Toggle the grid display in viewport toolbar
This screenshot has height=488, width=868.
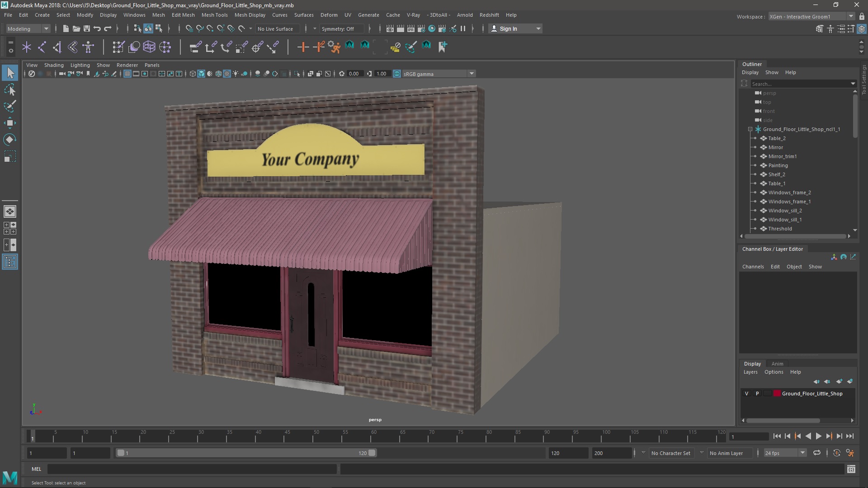click(127, 74)
